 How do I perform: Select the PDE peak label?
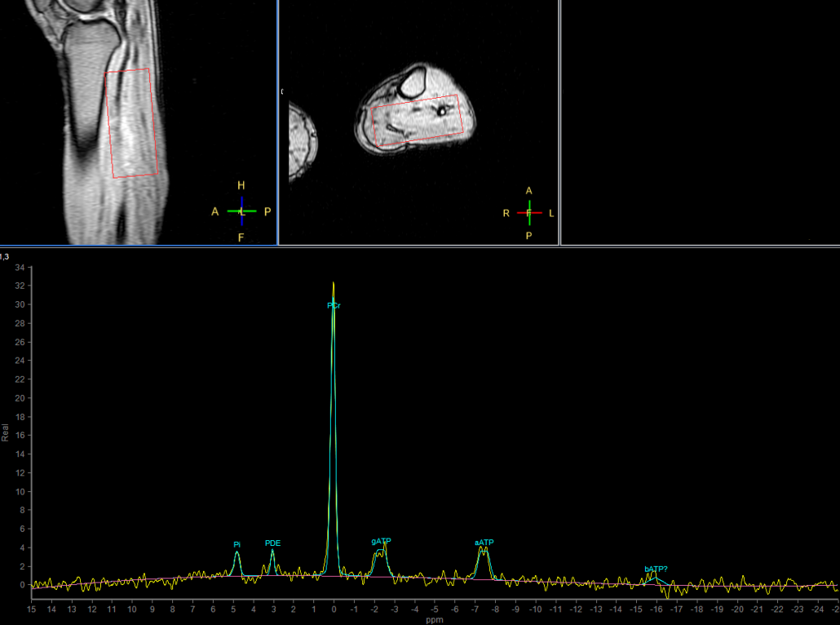(x=272, y=543)
